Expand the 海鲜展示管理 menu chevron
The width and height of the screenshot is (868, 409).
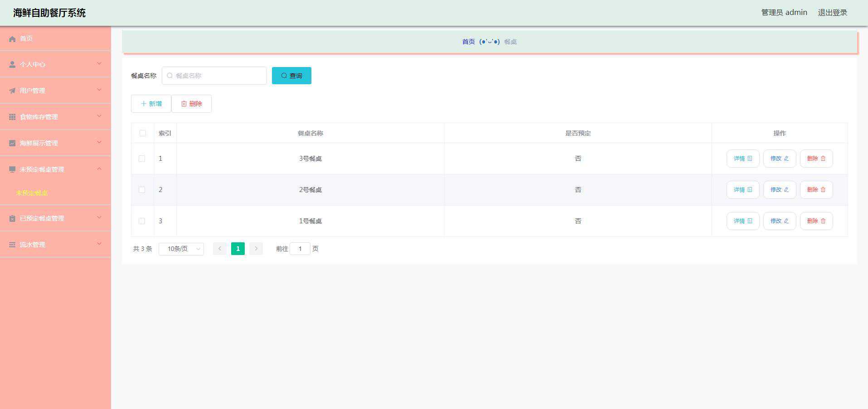pyautogui.click(x=99, y=143)
